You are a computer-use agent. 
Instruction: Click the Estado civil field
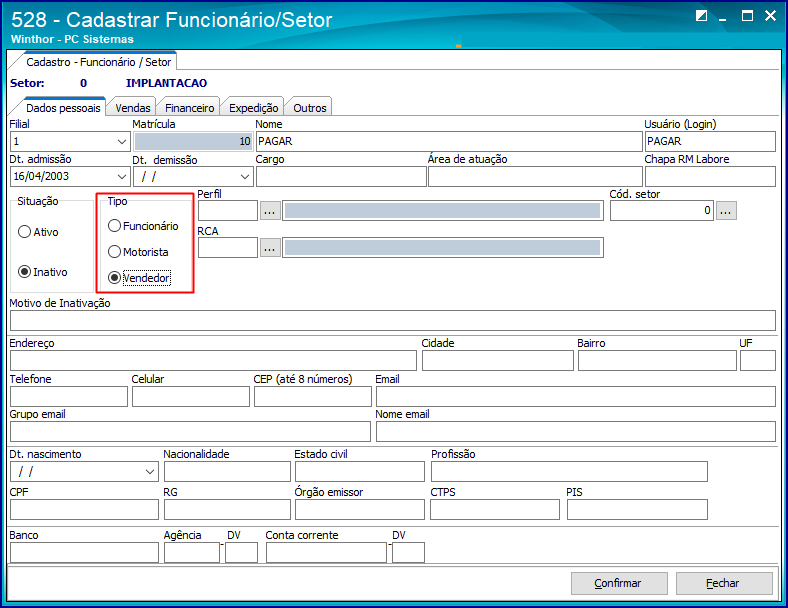click(x=360, y=472)
